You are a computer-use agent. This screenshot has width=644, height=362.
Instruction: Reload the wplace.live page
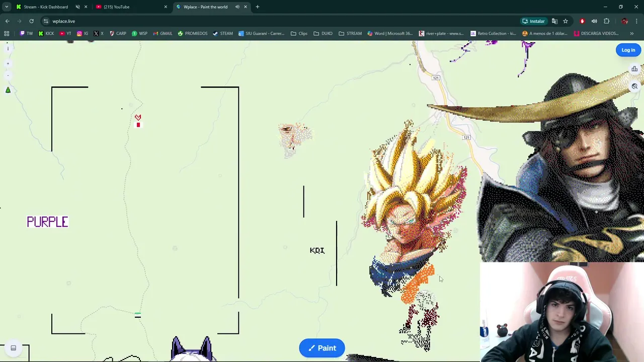coord(31,21)
